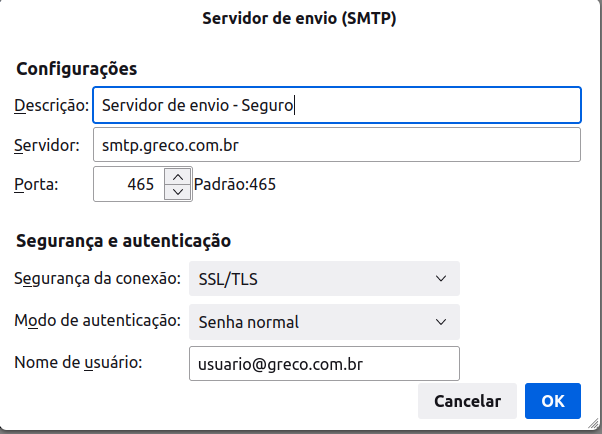Expand the Modo de autenticação dropdown
Viewport: 602px width, 434px height.
pos(324,322)
